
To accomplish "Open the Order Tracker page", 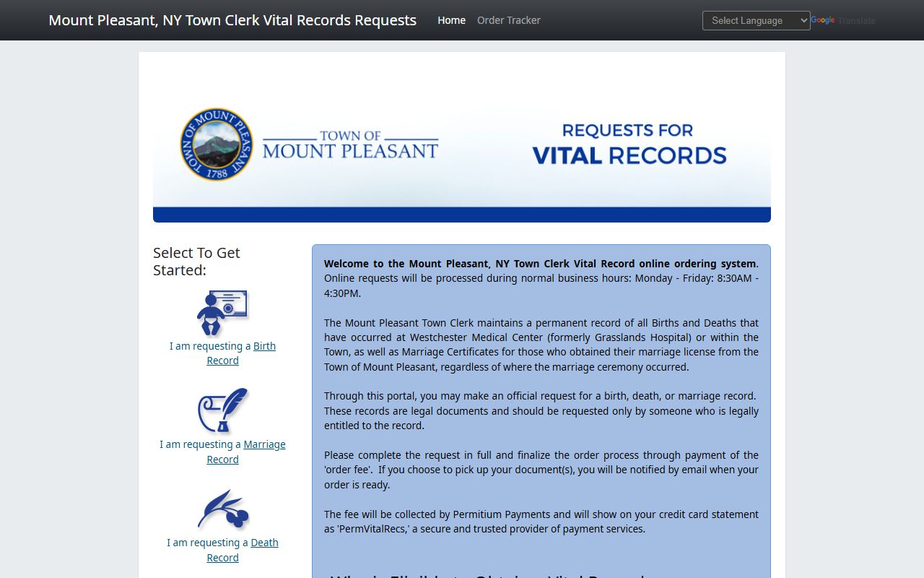I will (x=509, y=20).
